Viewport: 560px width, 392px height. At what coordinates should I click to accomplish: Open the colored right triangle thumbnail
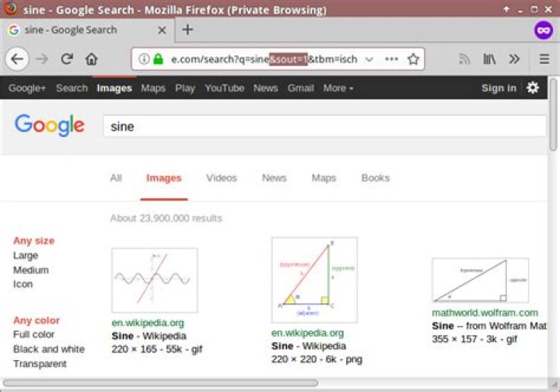click(314, 280)
